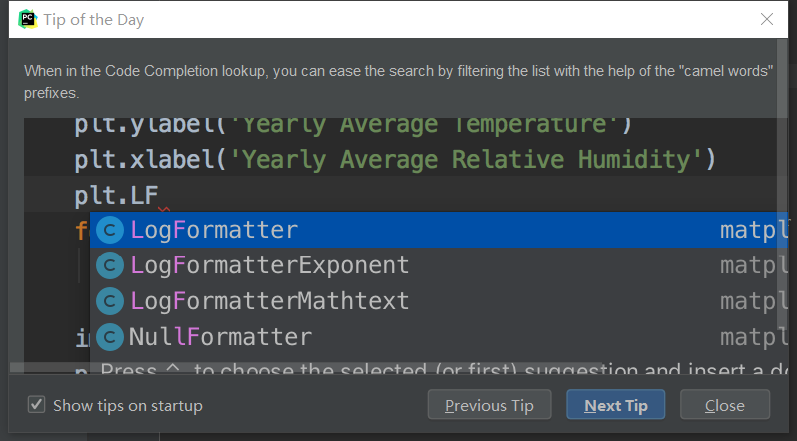Click the class icon beside LogFormatterMathtext

(110, 300)
